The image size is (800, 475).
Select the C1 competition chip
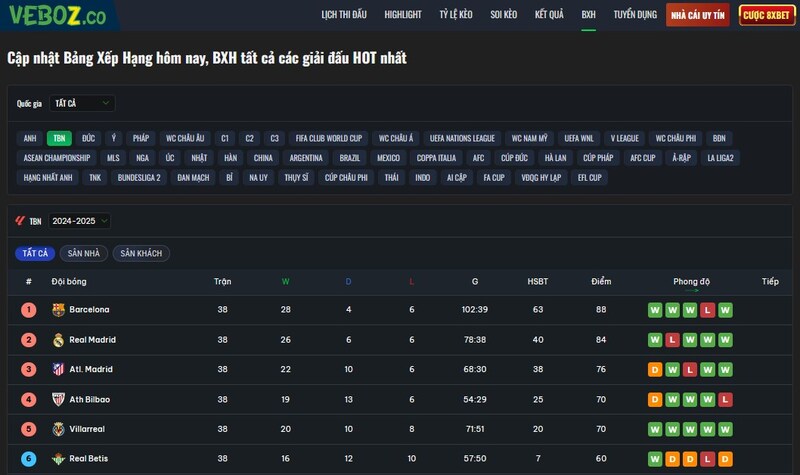[225, 138]
